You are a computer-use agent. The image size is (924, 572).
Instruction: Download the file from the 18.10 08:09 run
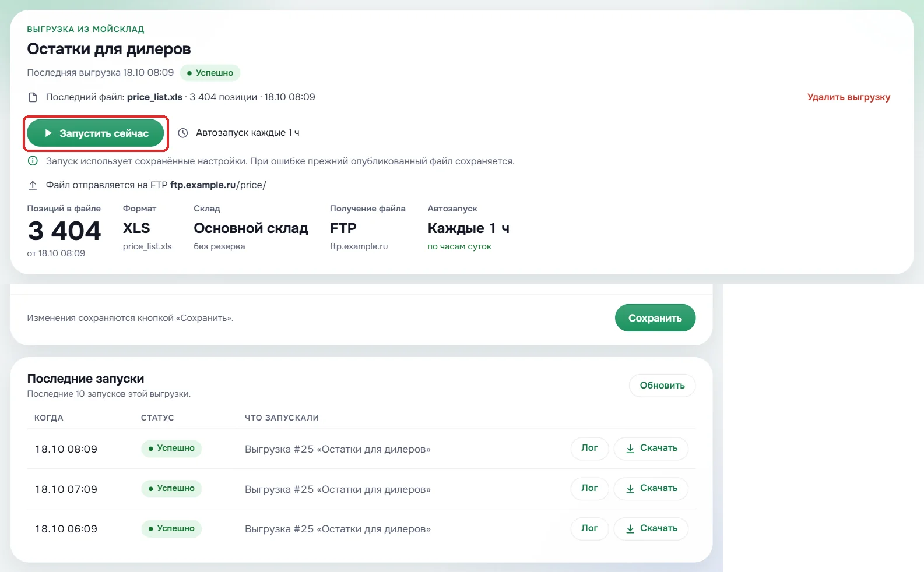click(651, 449)
